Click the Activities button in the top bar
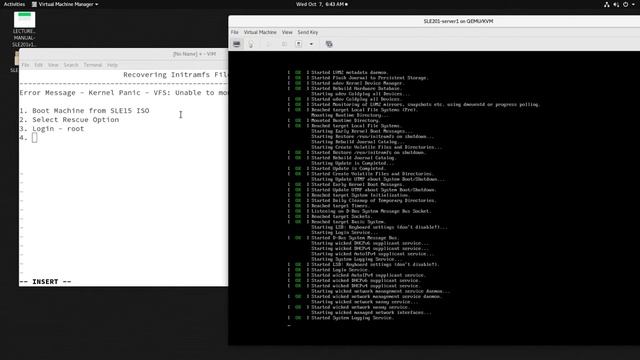 pyautogui.click(x=14, y=4)
